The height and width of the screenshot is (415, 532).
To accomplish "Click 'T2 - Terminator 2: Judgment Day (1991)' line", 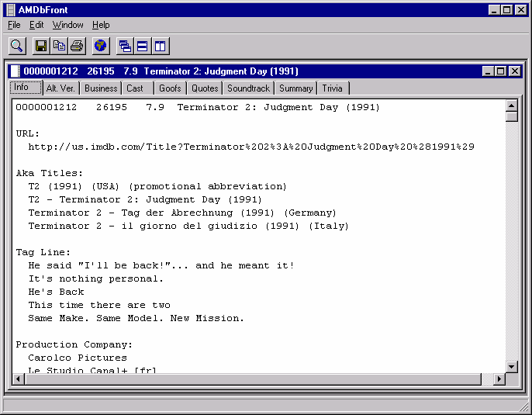I will 145,199.
